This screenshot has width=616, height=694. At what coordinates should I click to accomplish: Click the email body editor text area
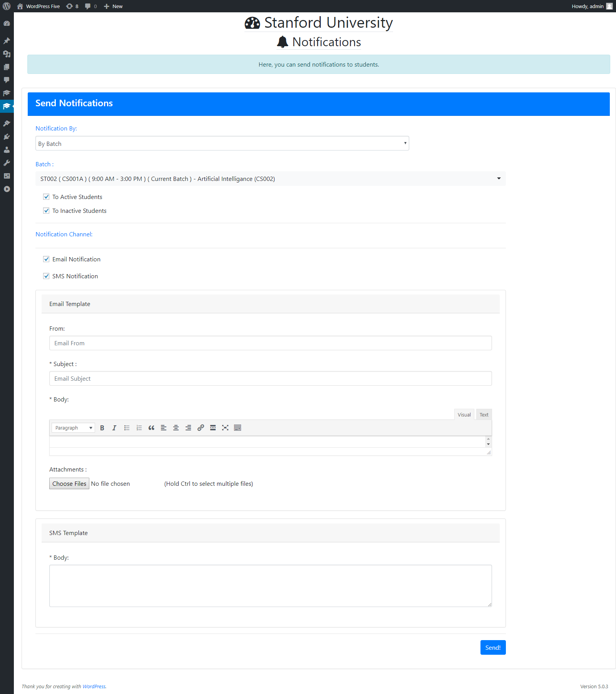[268, 441]
